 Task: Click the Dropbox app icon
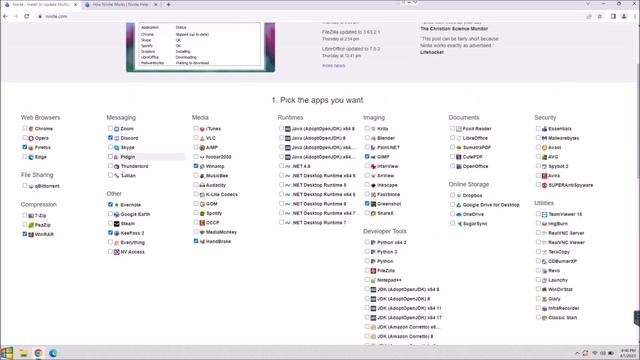tap(459, 196)
